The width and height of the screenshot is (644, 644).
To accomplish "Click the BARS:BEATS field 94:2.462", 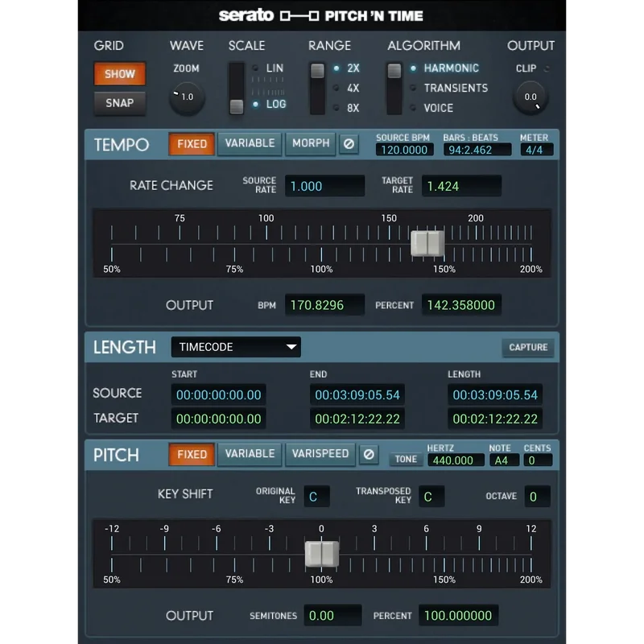I will coord(477,150).
